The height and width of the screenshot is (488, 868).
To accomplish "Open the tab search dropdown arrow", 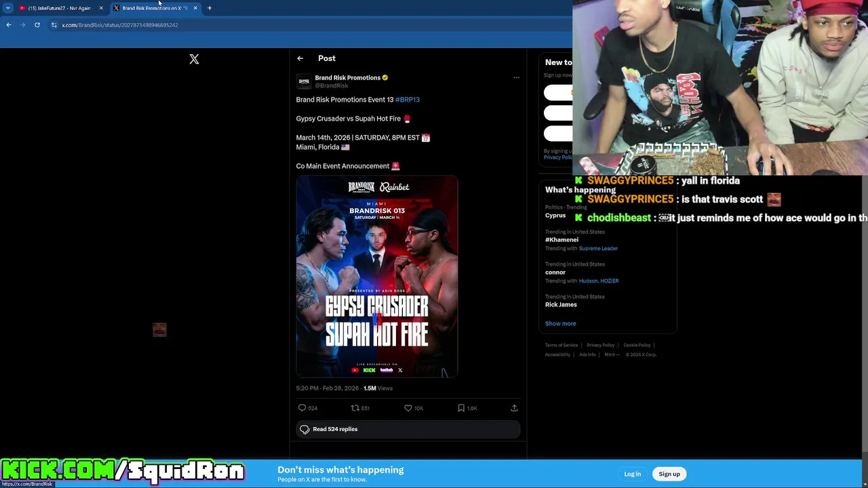I will pyautogui.click(x=8, y=8).
